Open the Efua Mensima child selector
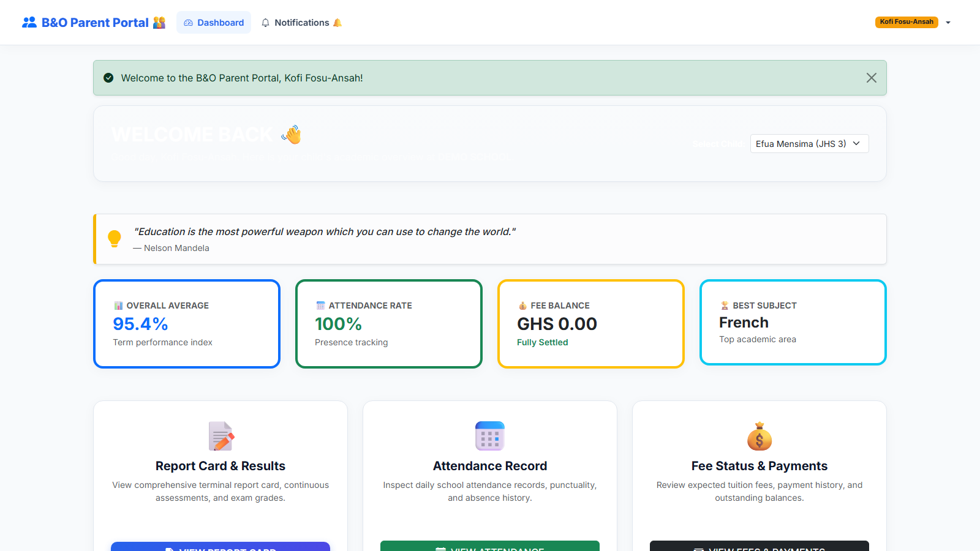Image resolution: width=980 pixels, height=551 pixels. [x=809, y=143]
